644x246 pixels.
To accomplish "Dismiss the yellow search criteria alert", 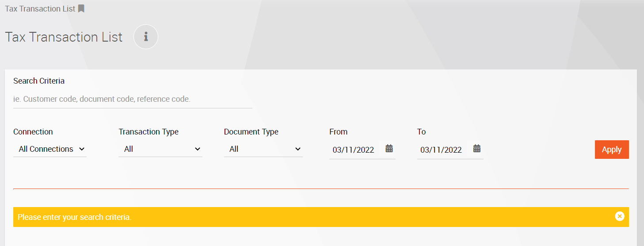I will (x=620, y=216).
